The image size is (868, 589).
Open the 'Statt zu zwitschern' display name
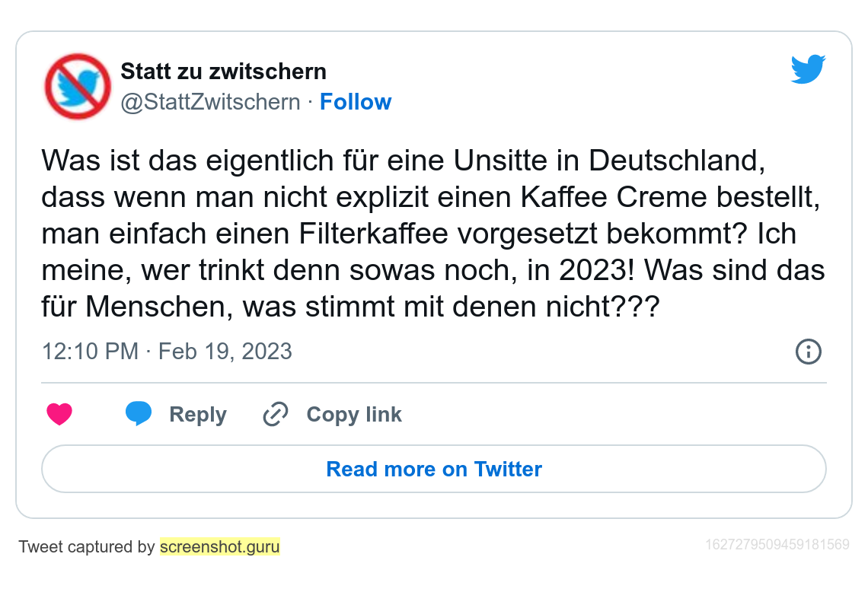click(x=223, y=72)
